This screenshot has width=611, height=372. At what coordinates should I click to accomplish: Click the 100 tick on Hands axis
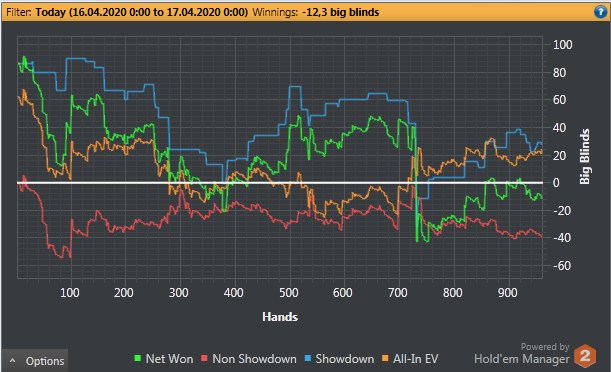coord(69,293)
